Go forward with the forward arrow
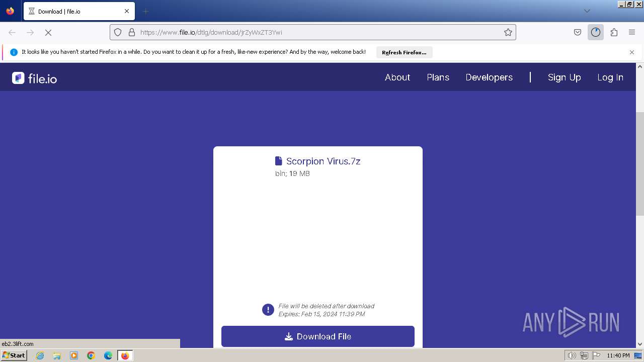 click(30, 32)
